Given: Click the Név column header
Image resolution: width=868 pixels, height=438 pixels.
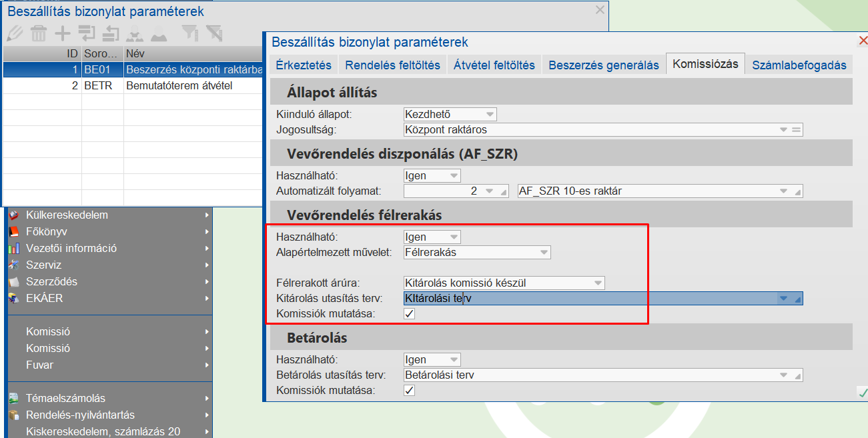Looking at the screenshot, I should click(193, 53).
